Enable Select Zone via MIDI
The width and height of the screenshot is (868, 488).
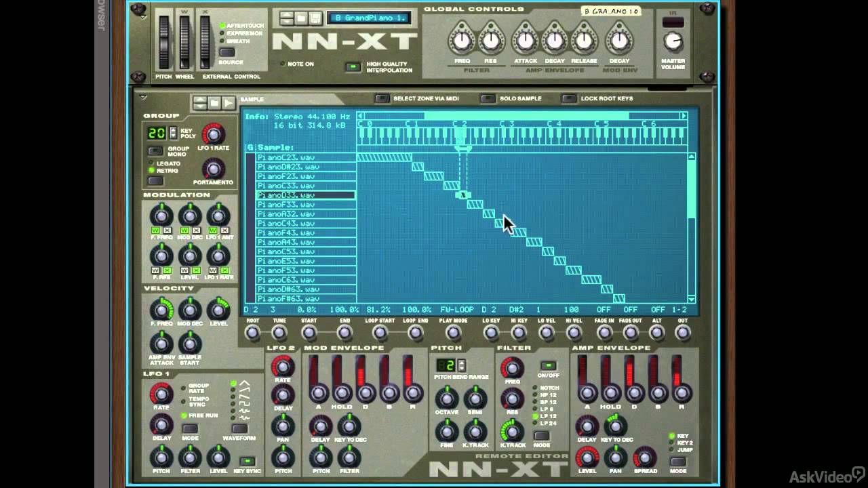(382, 98)
